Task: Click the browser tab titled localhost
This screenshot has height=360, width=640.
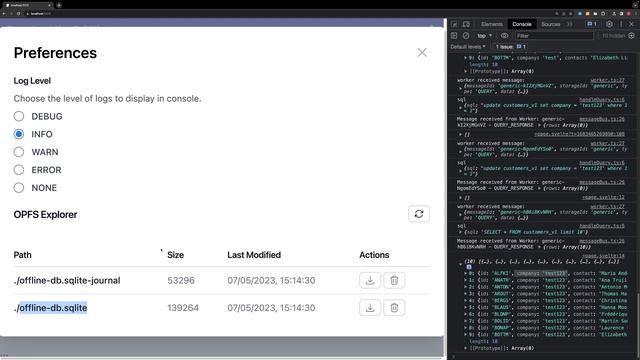Action: click(27, 5)
